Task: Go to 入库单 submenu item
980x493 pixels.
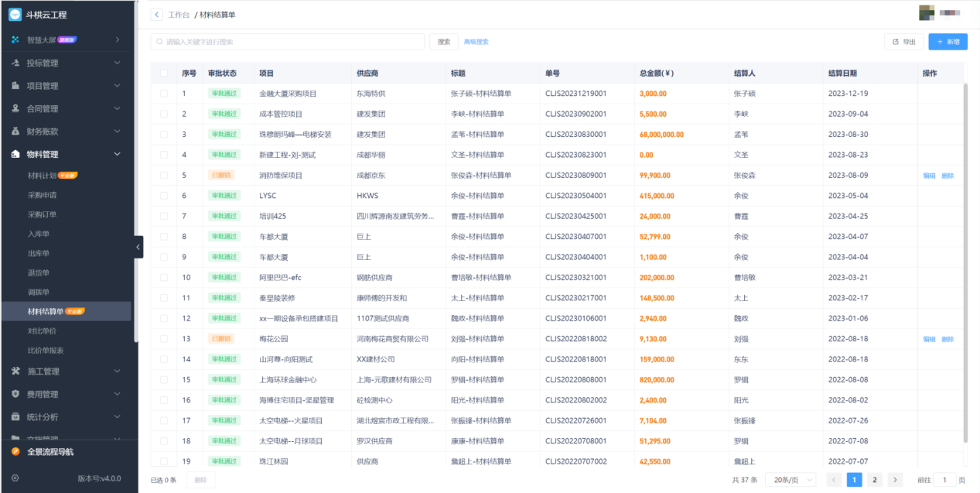Action: [39, 234]
